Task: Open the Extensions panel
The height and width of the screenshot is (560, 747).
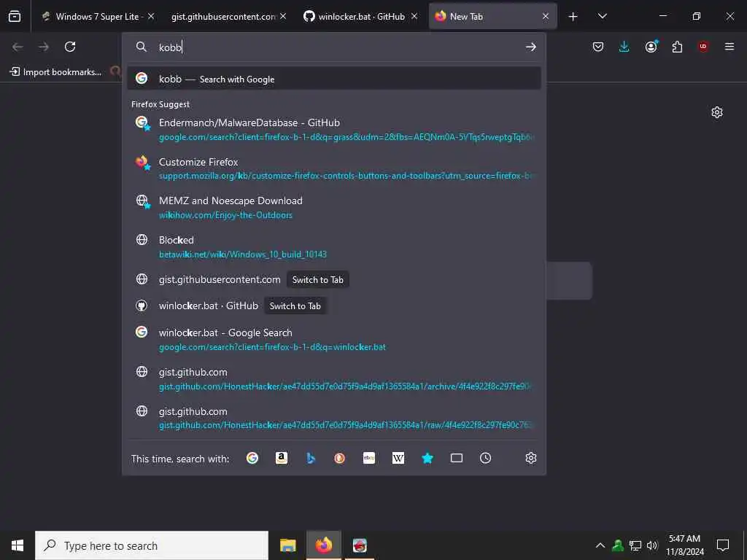Action: (x=677, y=47)
